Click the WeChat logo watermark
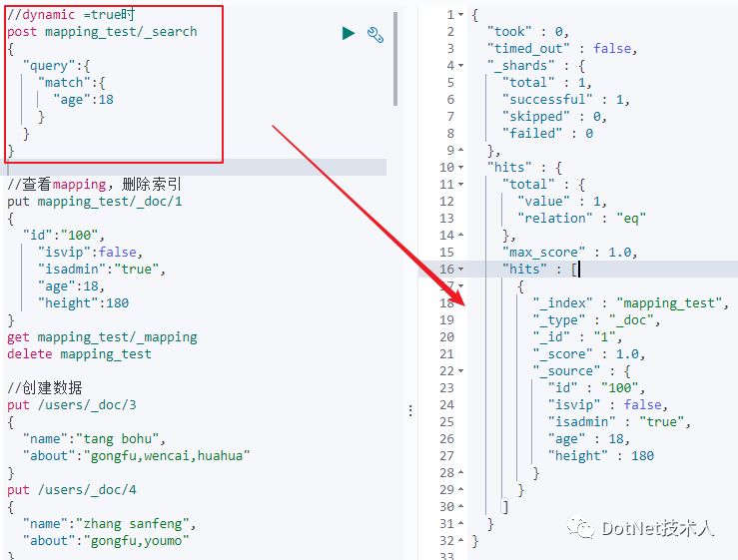The image size is (738, 560). (x=579, y=527)
